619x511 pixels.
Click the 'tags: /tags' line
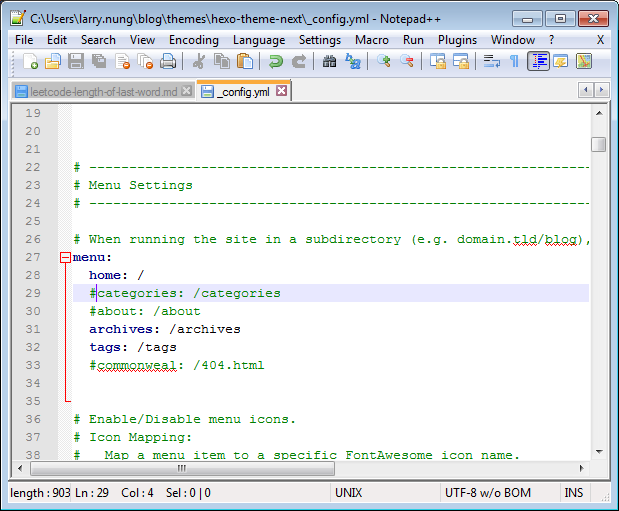point(133,348)
